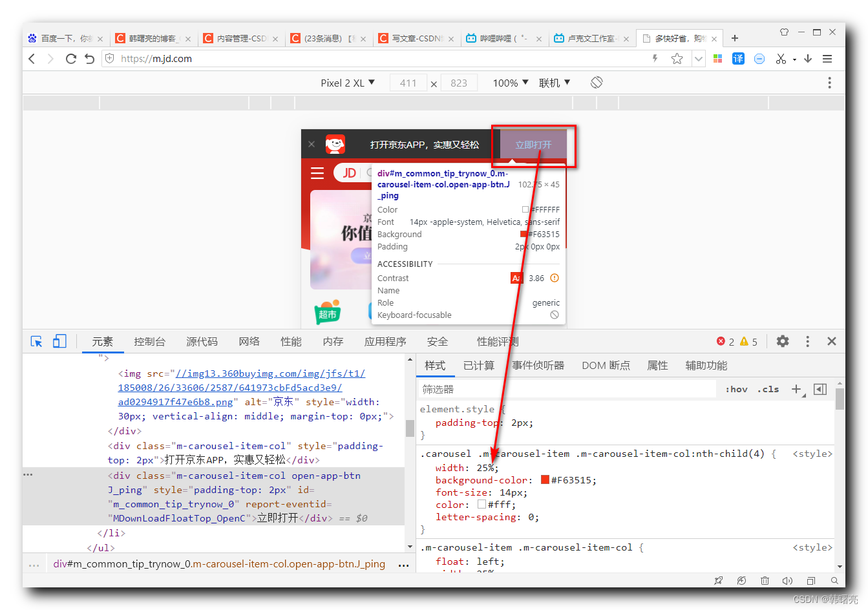868x610 pixels.
Task: Open DevTools settings via the gear icon
Action: (783, 341)
